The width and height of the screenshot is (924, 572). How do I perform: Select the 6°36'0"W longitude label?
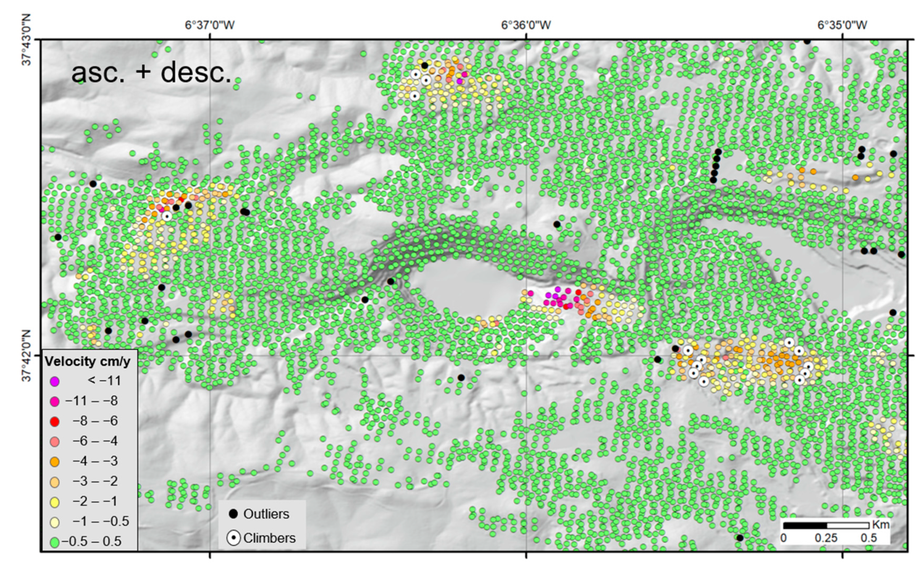point(526,25)
